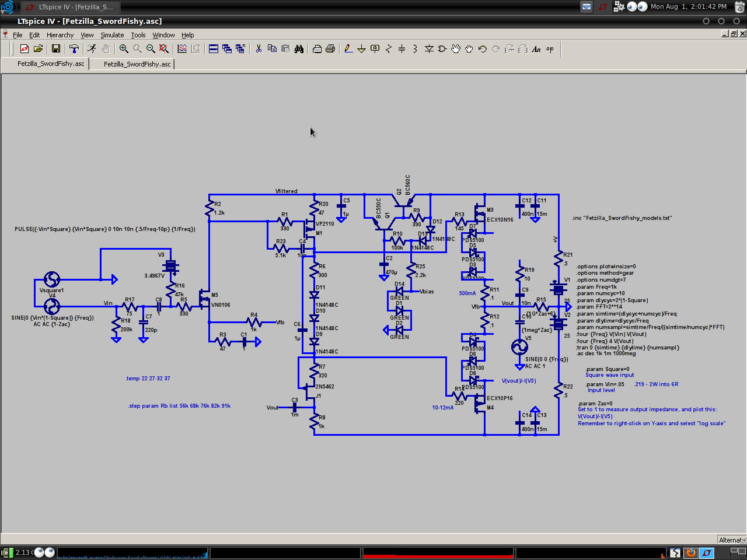Open the component chooser gate icon

tap(442, 49)
